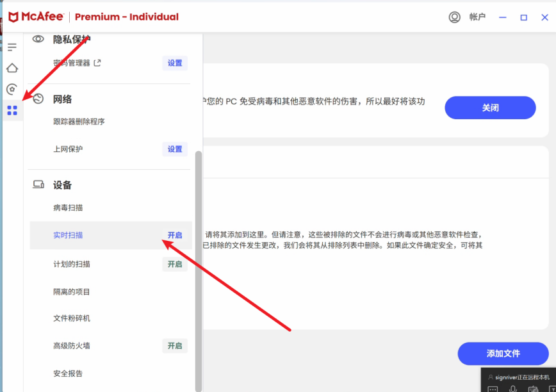Click the 添加文件 button
Screen dimensions: 556x392
pos(503,354)
